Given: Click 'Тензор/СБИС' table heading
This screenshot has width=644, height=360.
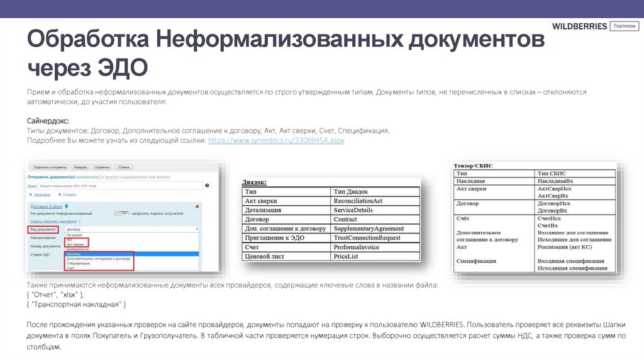Looking at the screenshot, I should click(x=473, y=166).
